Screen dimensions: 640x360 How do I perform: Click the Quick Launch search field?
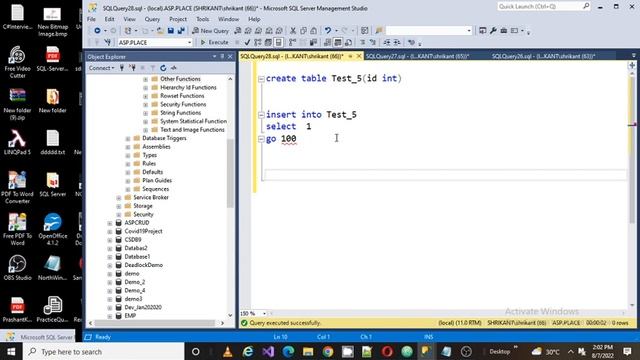pos(544,7)
